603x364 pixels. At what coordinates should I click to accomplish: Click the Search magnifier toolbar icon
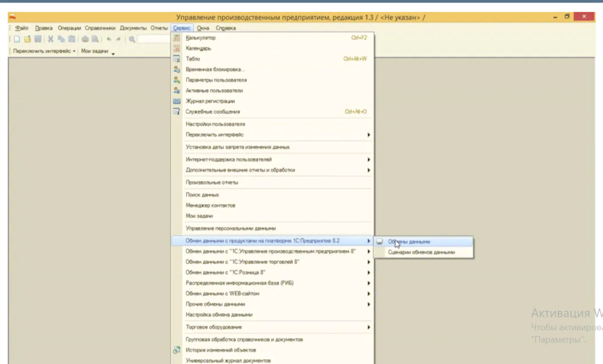click(132, 39)
